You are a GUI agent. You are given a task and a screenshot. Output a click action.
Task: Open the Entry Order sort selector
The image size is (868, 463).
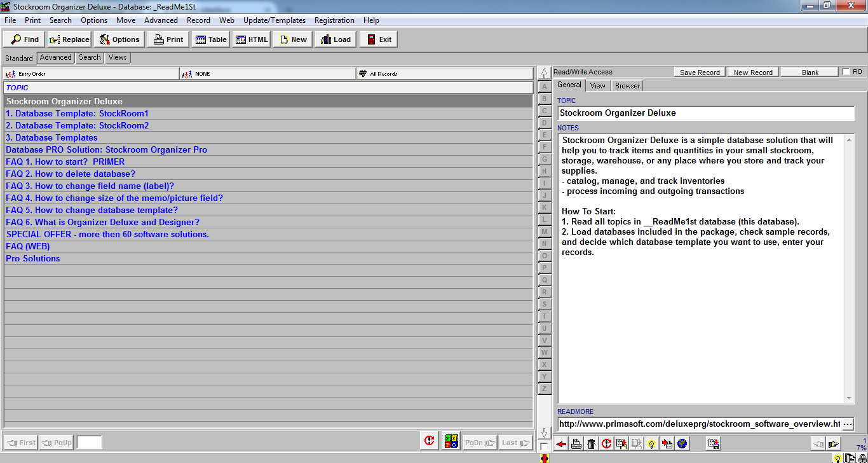click(x=91, y=74)
